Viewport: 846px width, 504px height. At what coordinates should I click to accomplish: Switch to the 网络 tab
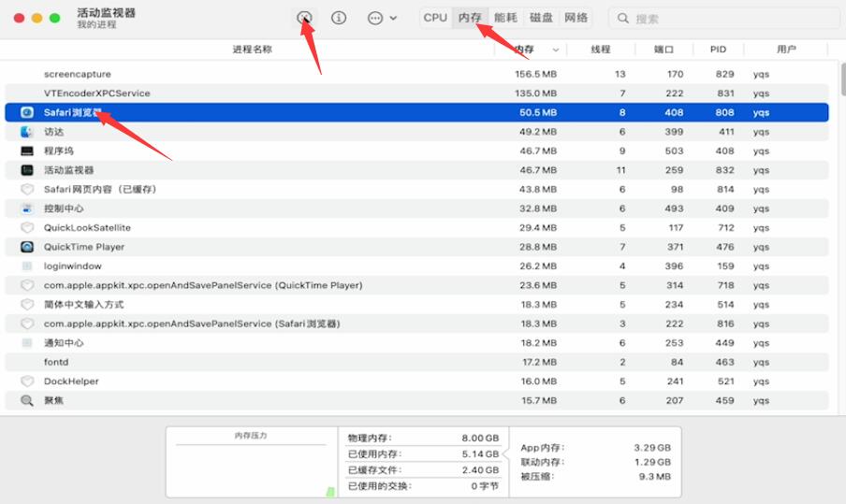click(x=576, y=18)
